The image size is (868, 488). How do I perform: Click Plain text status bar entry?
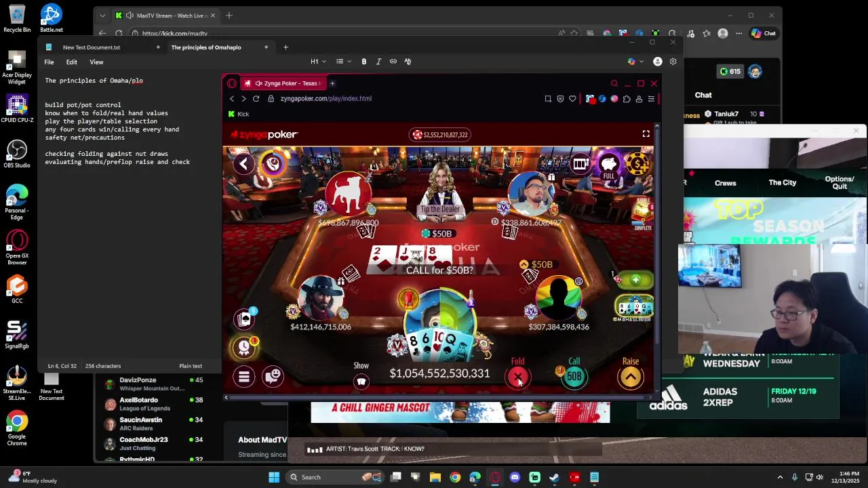pyautogui.click(x=191, y=366)
